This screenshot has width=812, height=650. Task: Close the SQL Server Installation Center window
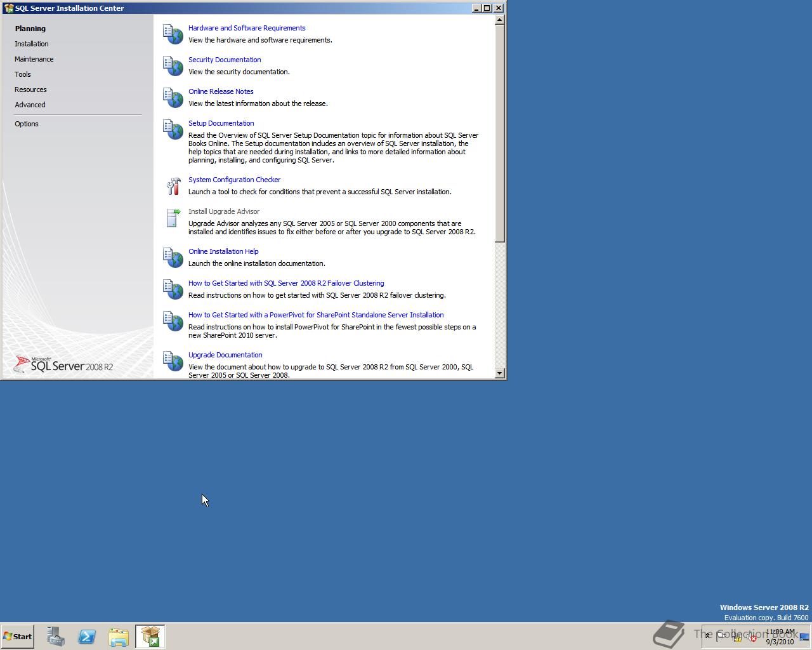point(498,8)
